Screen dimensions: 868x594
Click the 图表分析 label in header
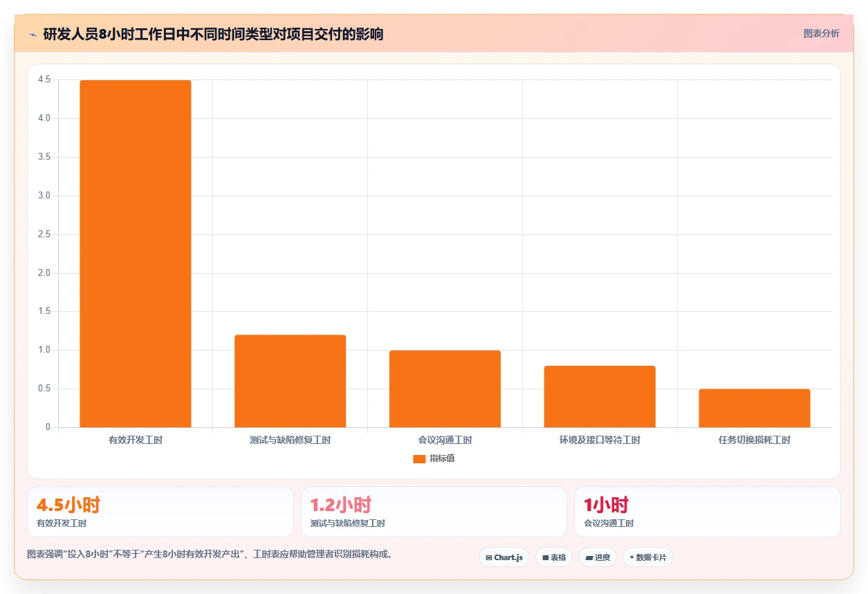point(821,33)
